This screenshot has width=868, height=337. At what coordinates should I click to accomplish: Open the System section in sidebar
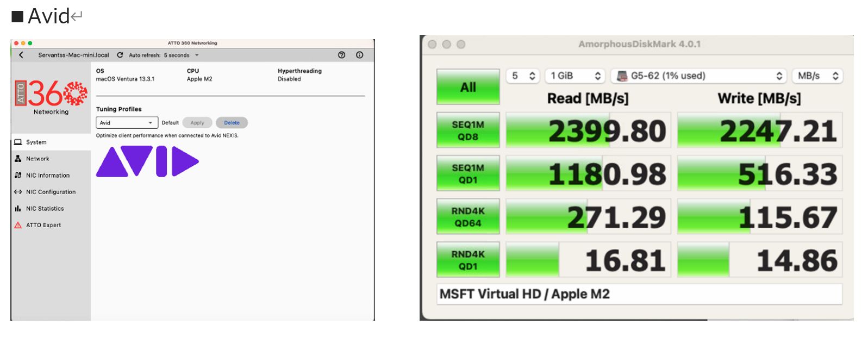(x=51, y=142)
